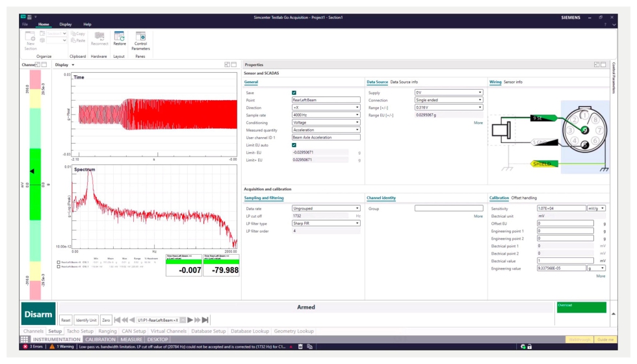Image resolution: width=637 pixels, height=364 pixels.
Task: Click the gear status icon with green dot
Action: 523,346
